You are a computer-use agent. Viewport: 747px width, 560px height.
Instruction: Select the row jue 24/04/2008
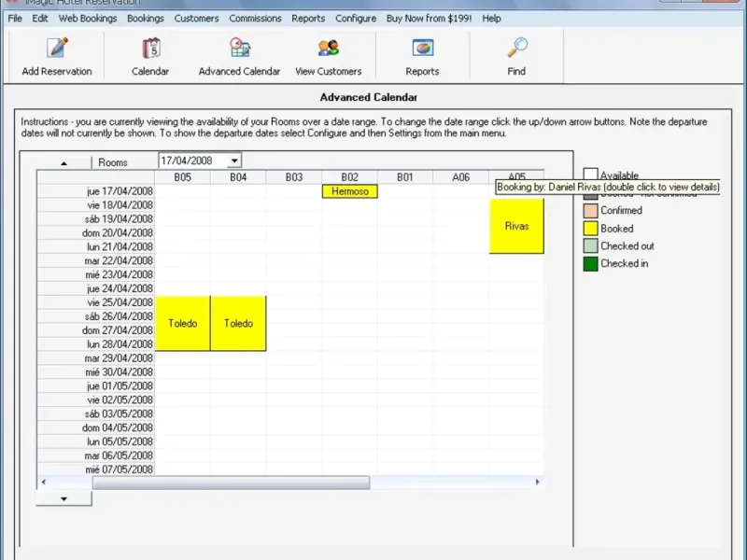[x=96, y=288]
